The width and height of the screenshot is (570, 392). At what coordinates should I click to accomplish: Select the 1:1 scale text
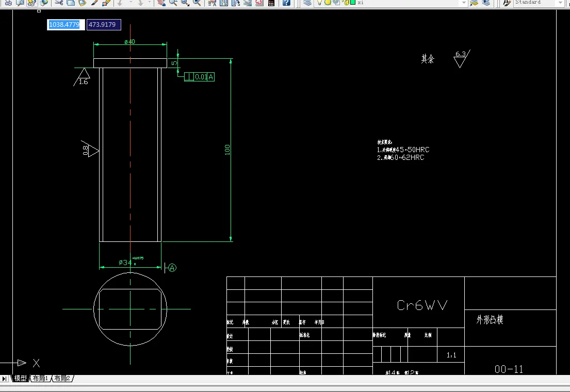[x=451, y=355]
